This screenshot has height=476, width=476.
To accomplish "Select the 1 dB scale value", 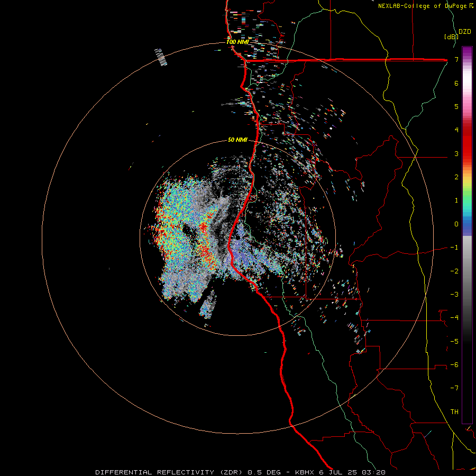I will pos(456,200).
